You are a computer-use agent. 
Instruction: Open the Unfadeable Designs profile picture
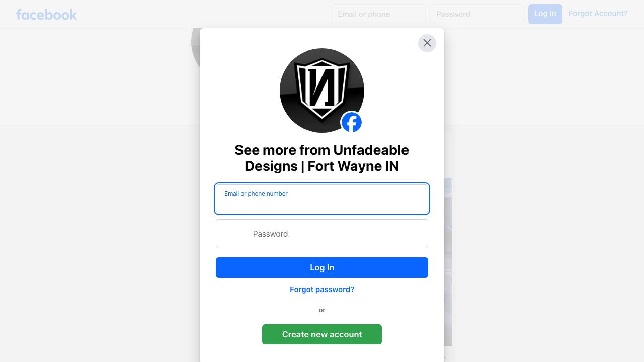coord(322,90)
